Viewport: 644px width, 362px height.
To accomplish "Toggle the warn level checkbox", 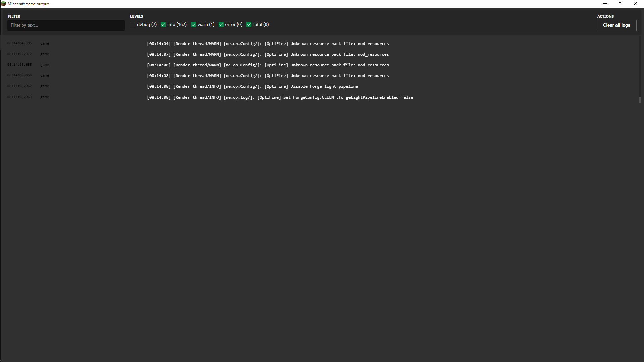I will click(193, 25).
